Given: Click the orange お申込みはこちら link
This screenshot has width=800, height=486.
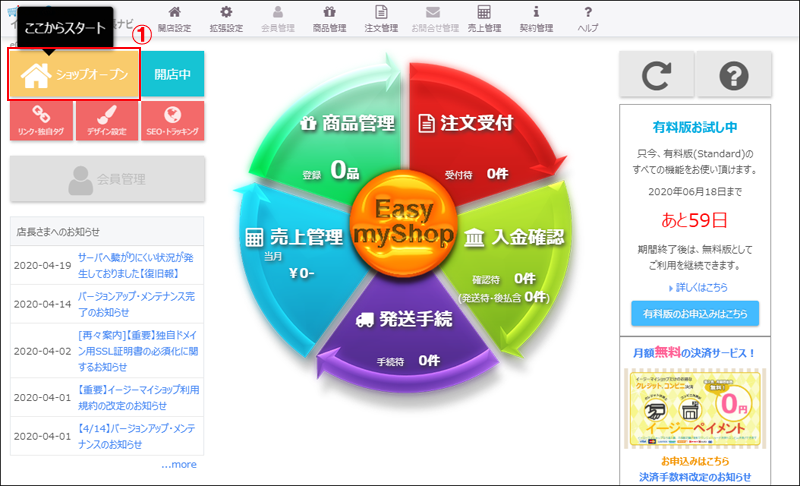Looking at the screenshot, I should point(695,461).
